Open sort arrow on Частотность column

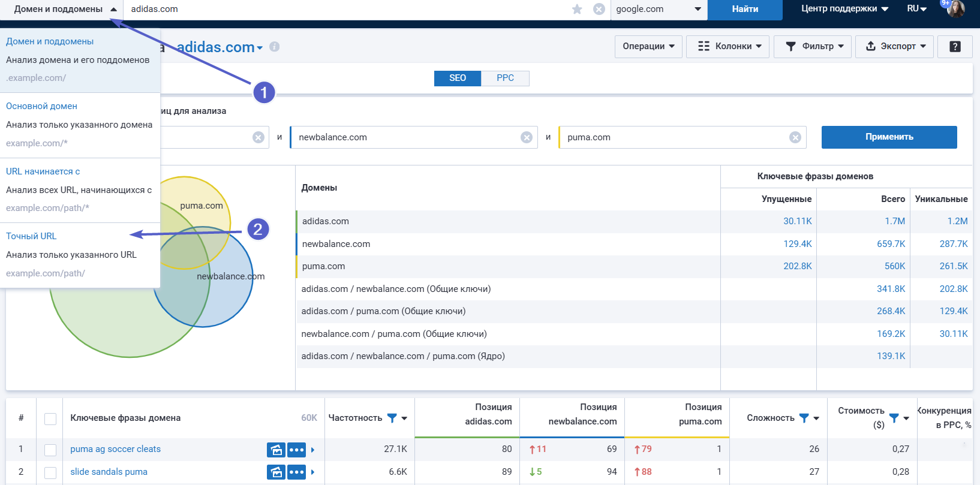(x=404, y=418)
